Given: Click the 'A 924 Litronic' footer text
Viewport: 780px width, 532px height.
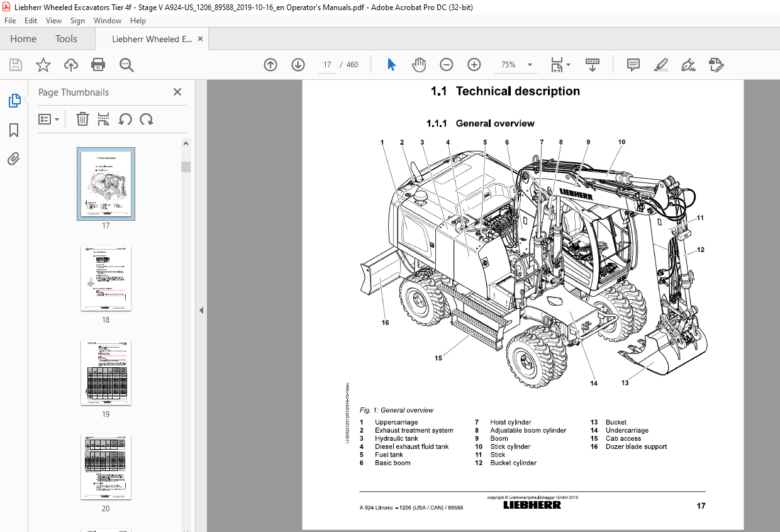Looking at the screenshot, I should click(x=377, y=507).
